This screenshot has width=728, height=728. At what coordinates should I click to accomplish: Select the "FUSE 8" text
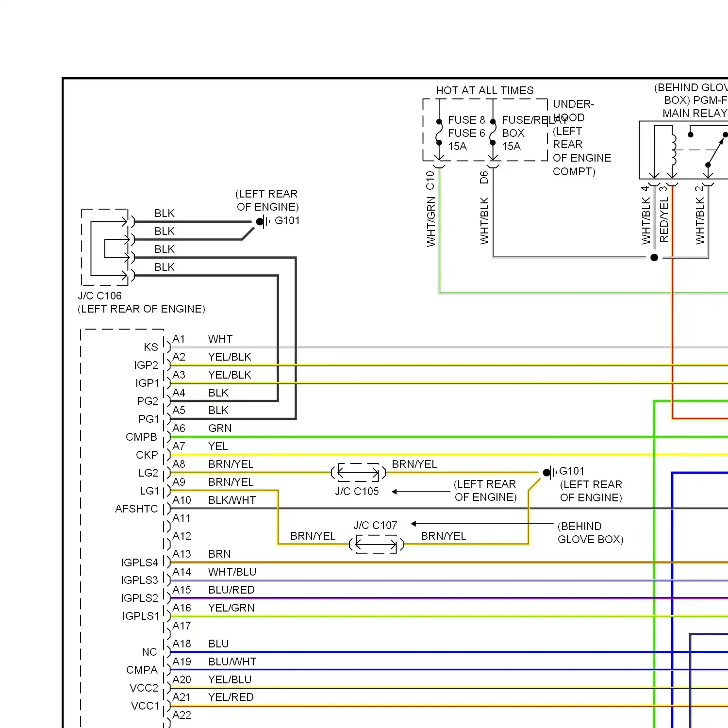[466, 120]
